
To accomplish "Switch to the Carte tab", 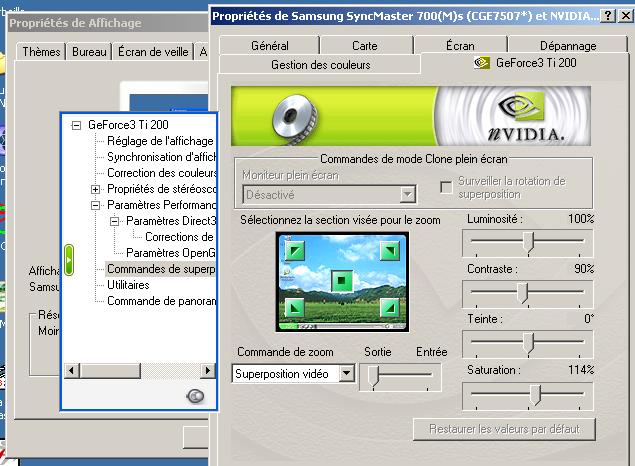I will click(x=364, y=46).
